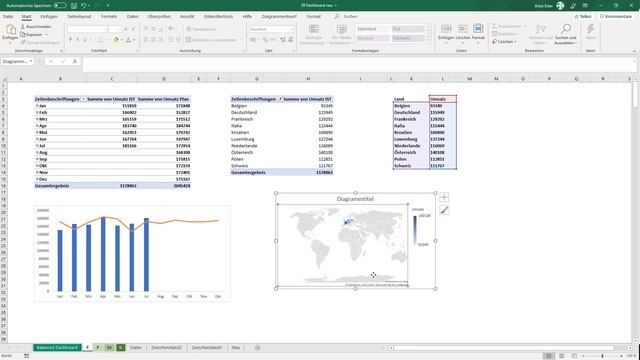Viewport: 640px width, 360px height.
Task: Toggle bold formatting in Schriftart group
Action: point(70,40)
